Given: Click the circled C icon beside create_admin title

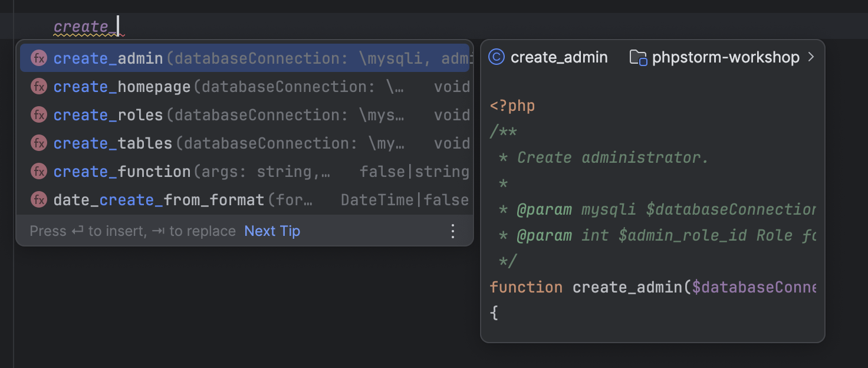Looking at the screenshot, I should 497,57.
